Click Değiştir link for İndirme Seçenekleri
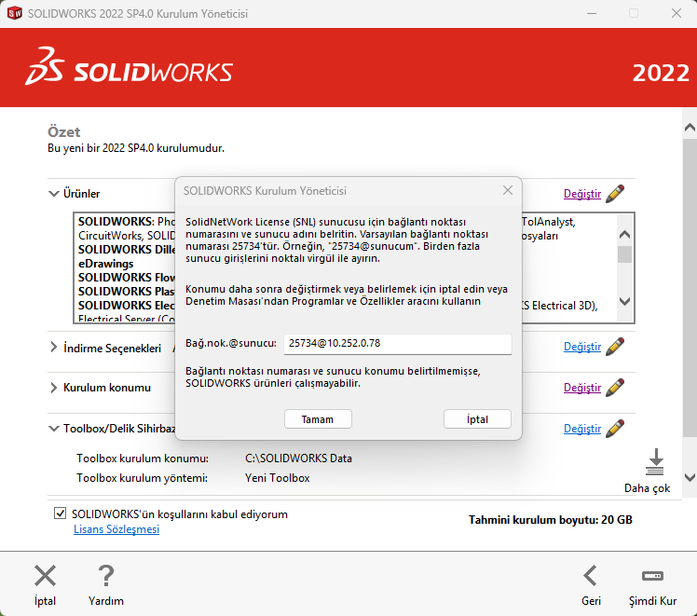Screen dimensions: 697x616 pos(581,347)
